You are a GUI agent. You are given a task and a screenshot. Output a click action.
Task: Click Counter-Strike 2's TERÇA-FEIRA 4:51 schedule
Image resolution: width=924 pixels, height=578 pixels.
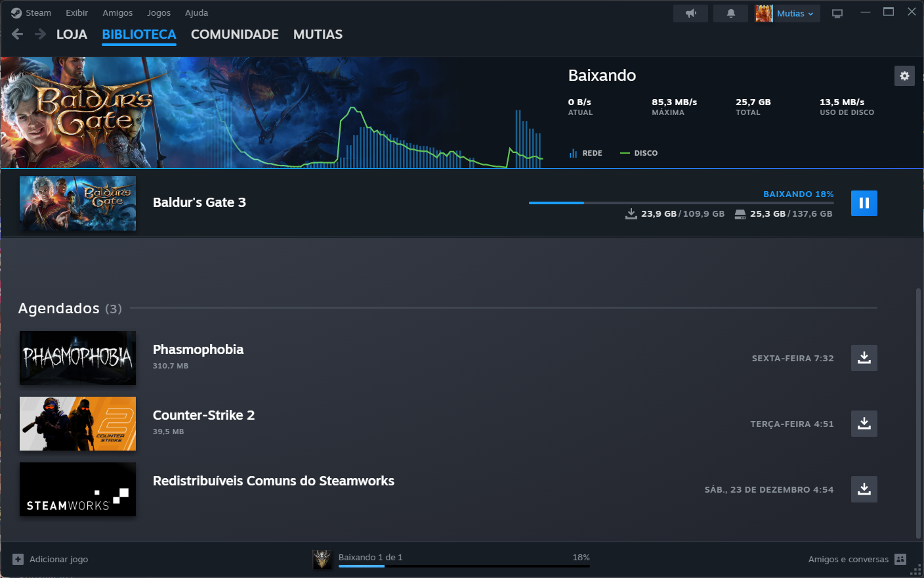click(x=792, y=424)
